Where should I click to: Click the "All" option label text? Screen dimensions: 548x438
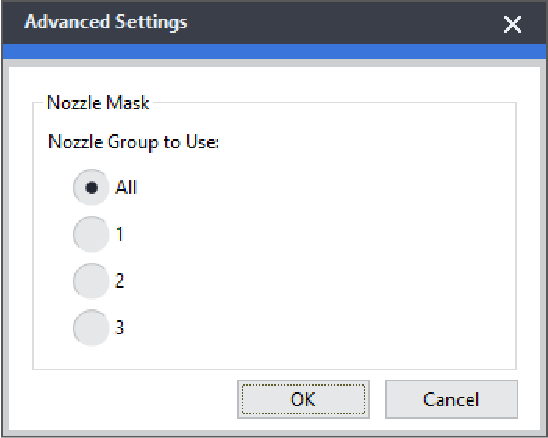126,187
